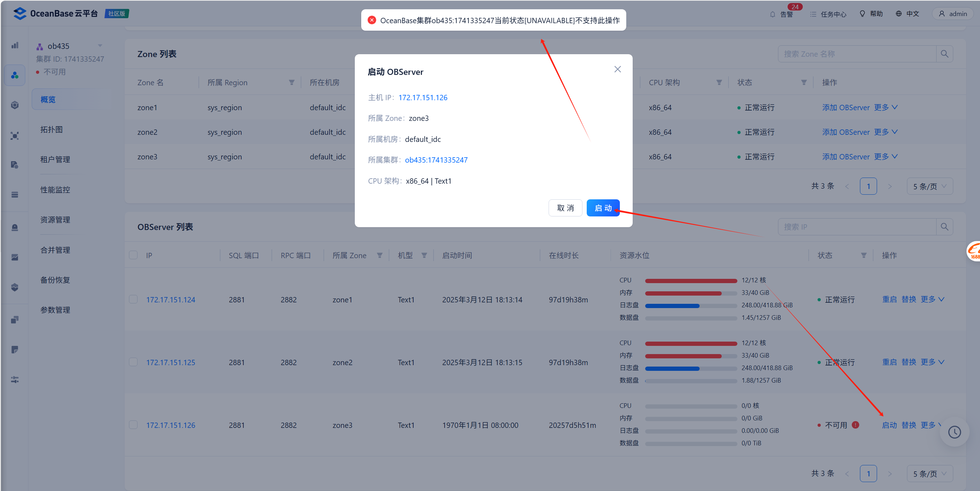Click 取消 in the dialog
The image size is (980, 491).
[565, 208]
